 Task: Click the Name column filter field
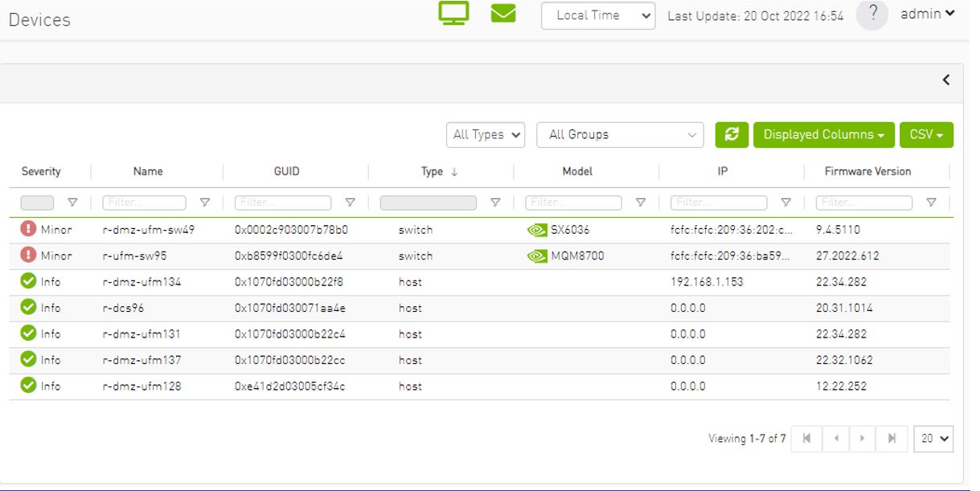click(x=144, y=203)
